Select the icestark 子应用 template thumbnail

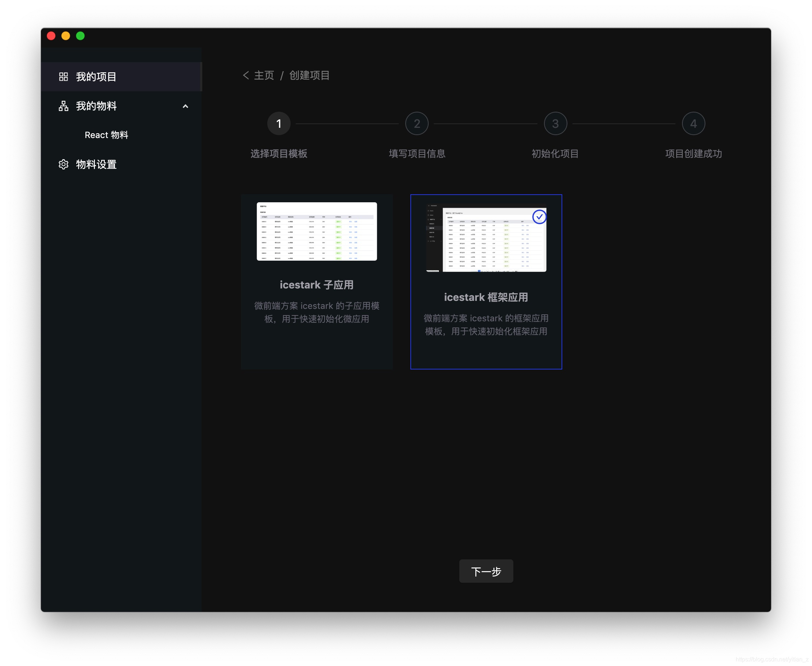click(317, 231)
